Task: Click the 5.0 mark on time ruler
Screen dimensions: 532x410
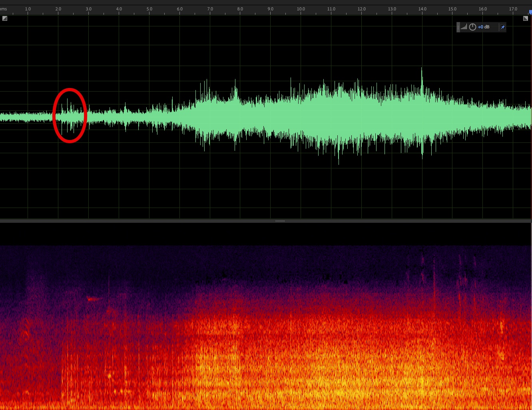Action: point(149,9)
